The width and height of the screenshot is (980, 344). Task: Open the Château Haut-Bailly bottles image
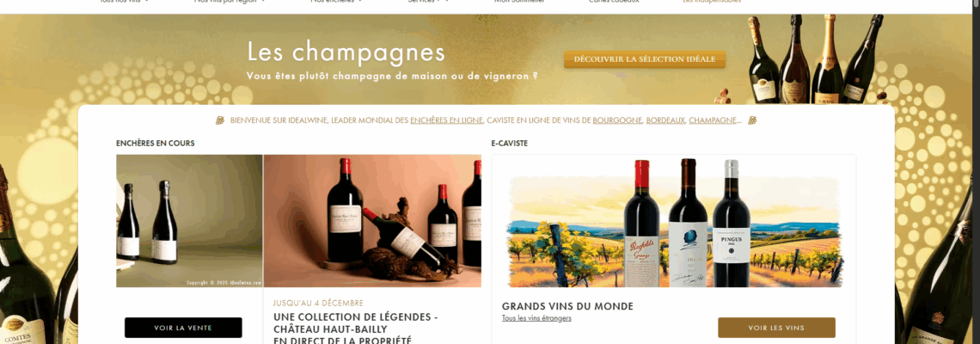coord(372,221)
